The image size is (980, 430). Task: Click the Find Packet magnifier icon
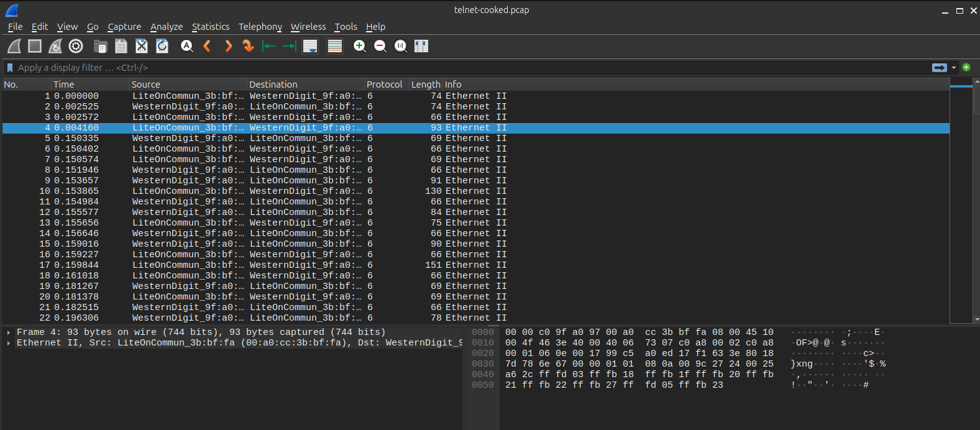click(186, 46)
